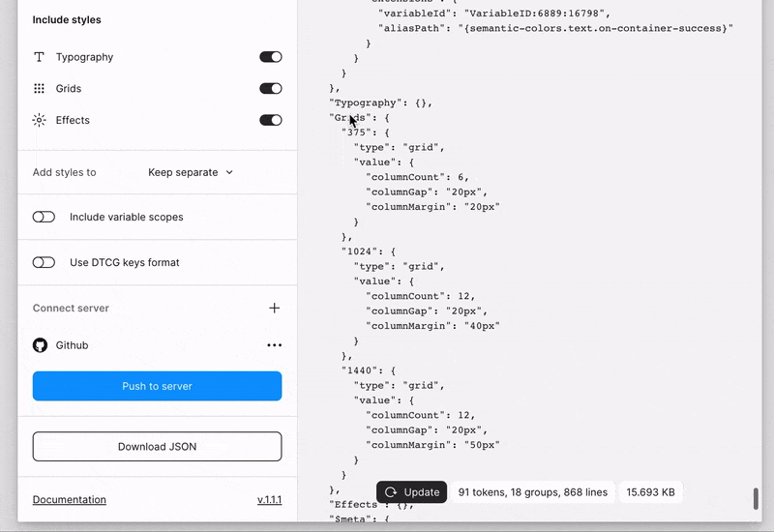Enable Include variable scopes switch
Image resolution: width=774 pixels, height=532 pixels.
pos(44,217)
